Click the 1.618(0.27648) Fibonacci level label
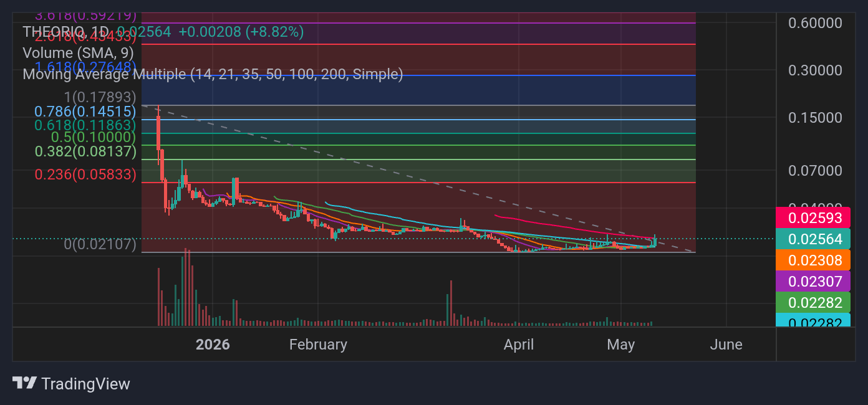Image resolution: width=868 pixels, height=405 pixels. (86, 67)
